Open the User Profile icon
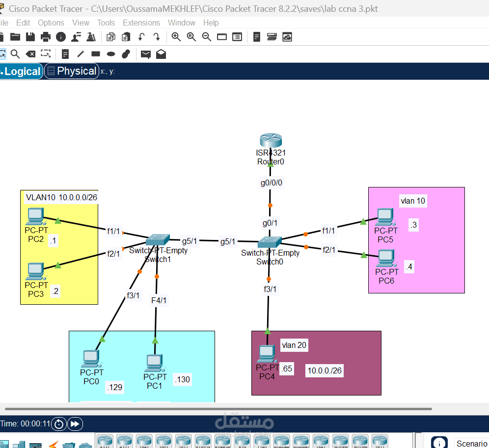 76,37
